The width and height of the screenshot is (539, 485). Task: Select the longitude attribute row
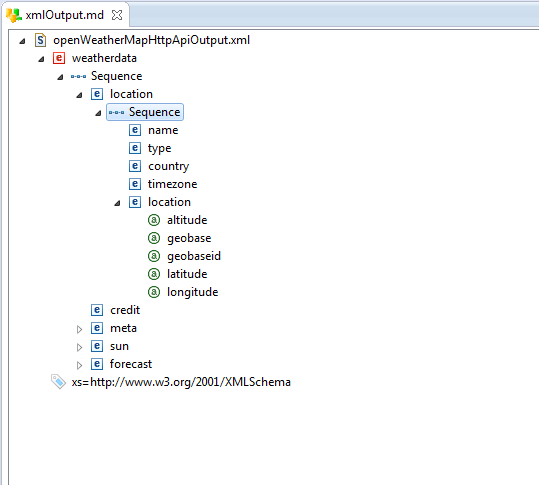[193, 292]
